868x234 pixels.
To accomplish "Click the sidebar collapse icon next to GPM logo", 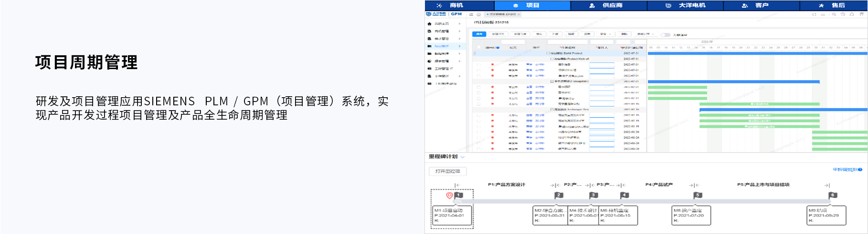I will click(x=471, y=14).
